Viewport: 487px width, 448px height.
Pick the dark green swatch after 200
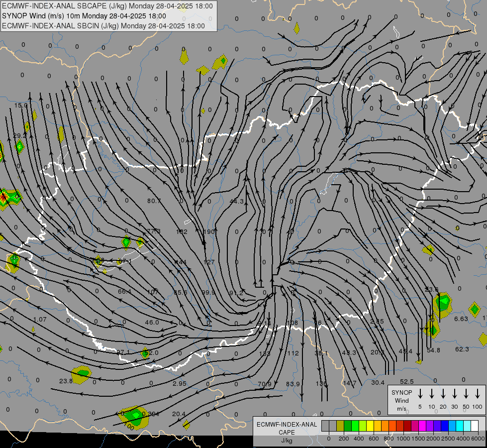(x=348, y=426)
